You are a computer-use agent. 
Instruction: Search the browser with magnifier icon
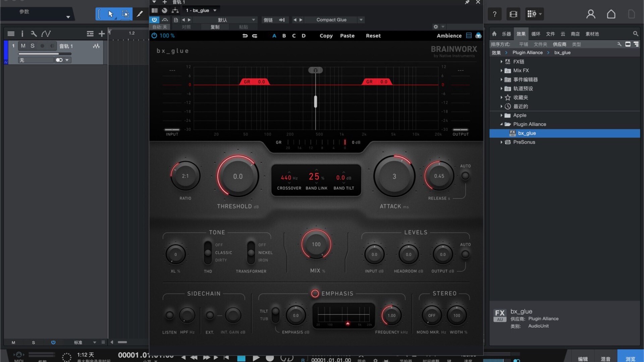coord(635,34)
